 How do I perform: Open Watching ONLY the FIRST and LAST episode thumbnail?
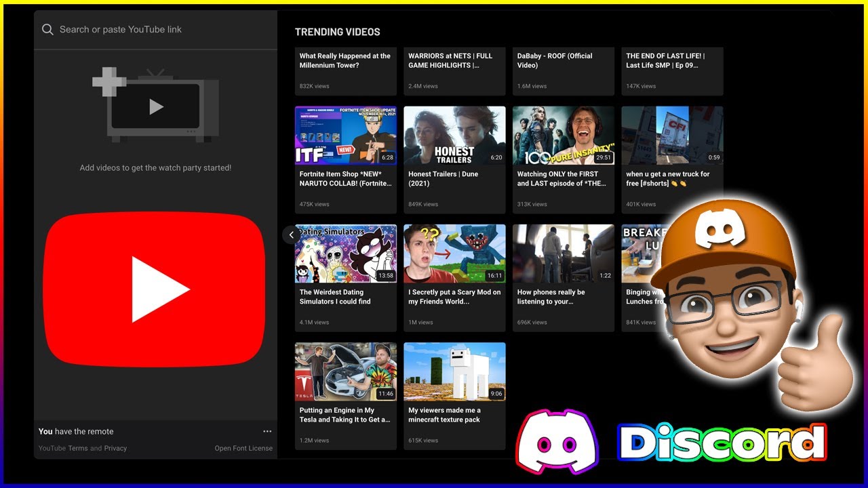tap(564, 136)
